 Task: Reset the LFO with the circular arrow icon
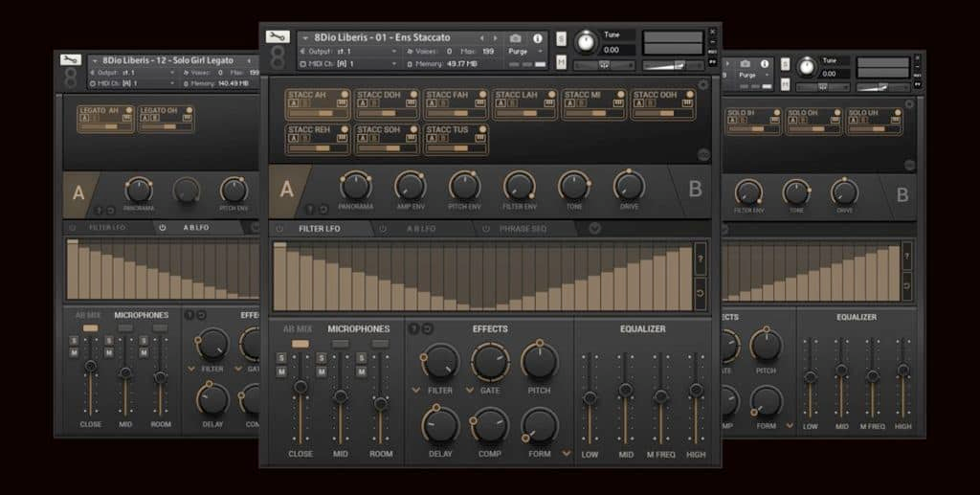pos(701,293)
